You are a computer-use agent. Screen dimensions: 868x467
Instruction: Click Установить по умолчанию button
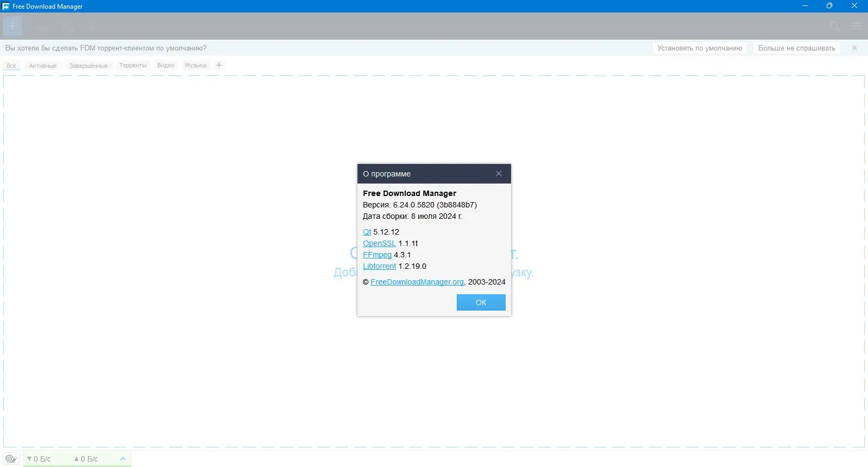pyautogui.click(x=699, y=48)
